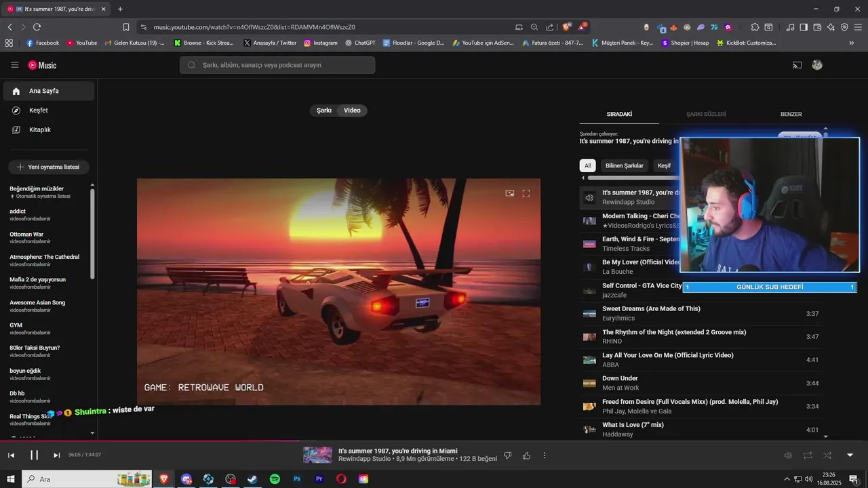868x488 pixels.
Task: Select the All filter chip
Action: pyautogui.click(x=587, y=165)
